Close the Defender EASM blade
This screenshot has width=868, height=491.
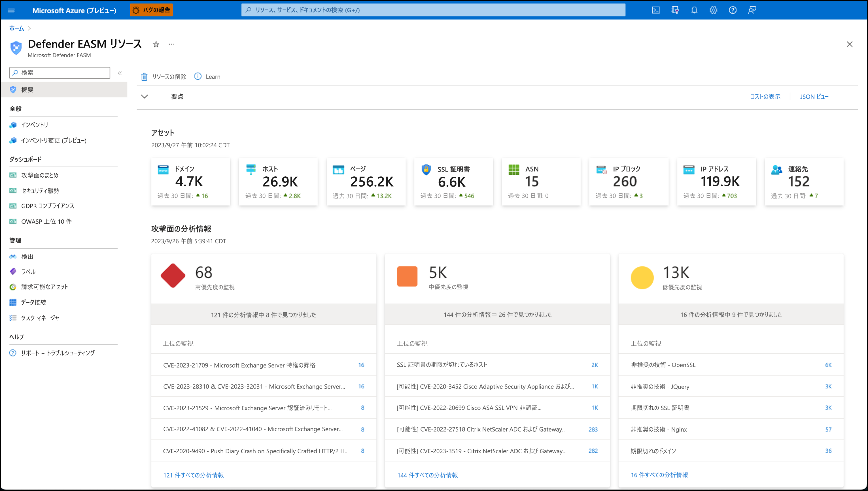pos(850,44)
